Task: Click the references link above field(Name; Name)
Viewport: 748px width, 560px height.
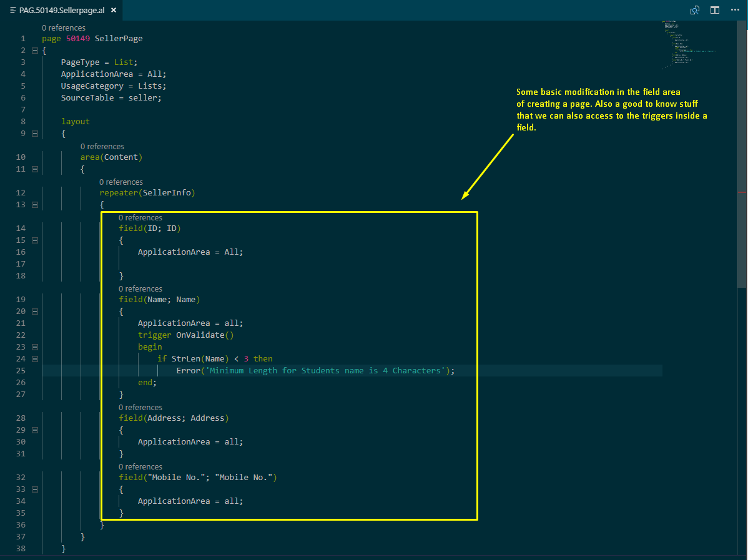Action: click(x=140, y=288)
